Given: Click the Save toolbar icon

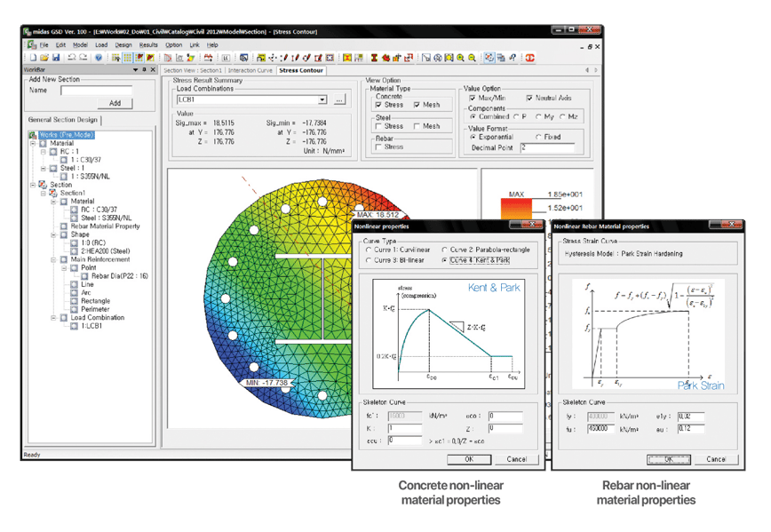Looking at the screenshot, I should [55, 58].
